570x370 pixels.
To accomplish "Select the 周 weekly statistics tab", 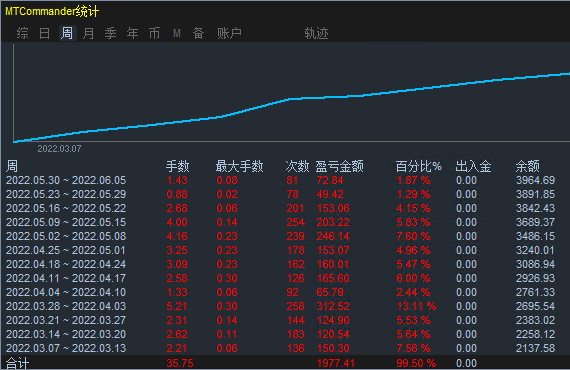I will coord(67,33).
